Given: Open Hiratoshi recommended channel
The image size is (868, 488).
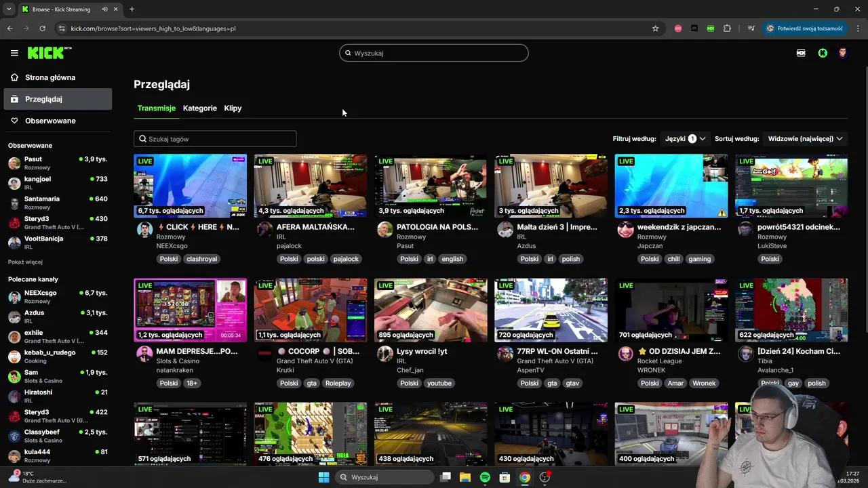Looking at the screenshot, I should [58, 396].
